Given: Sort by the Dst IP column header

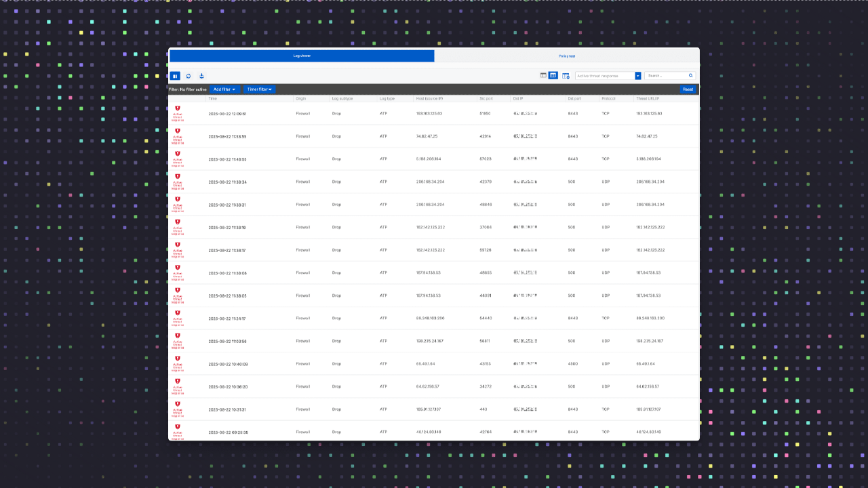Looking at the screenshot, I should coord(518,98).
